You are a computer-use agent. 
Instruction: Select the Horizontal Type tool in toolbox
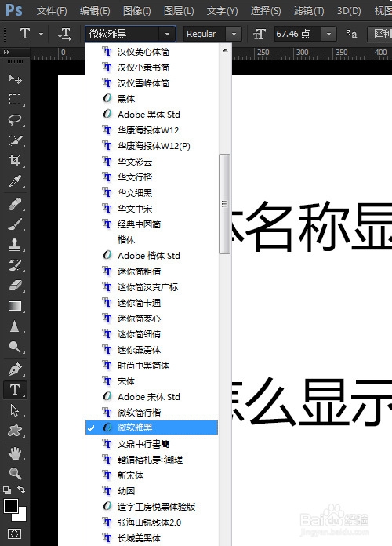point(15,390)
